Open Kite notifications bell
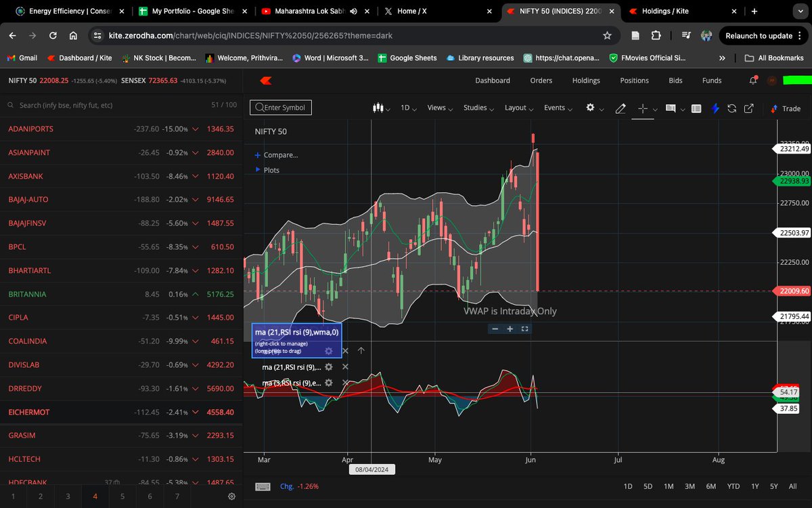 pyautogui.click(x=753, y=81)
